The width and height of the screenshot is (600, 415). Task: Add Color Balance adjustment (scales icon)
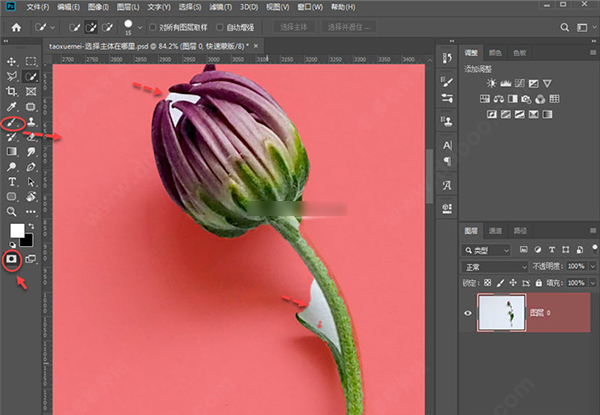(x=499, y=99)
